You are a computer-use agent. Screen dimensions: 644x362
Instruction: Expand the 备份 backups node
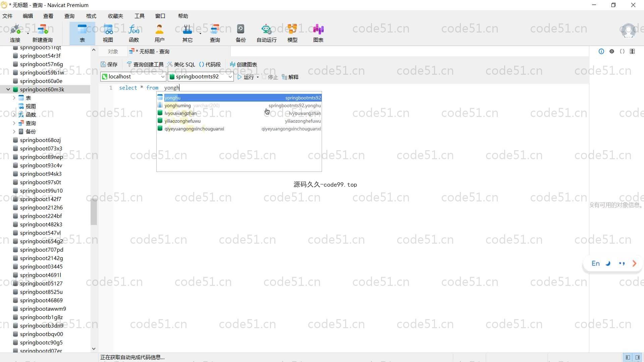[x=14, y=132]
